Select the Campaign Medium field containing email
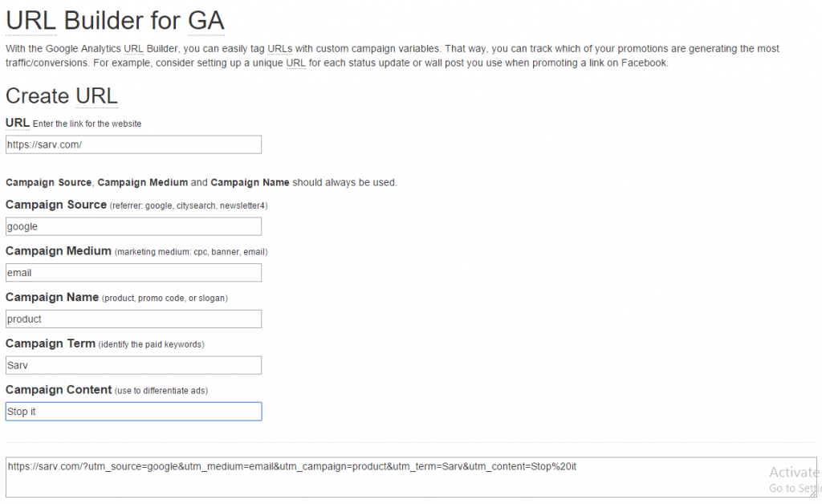The image size is (822, 504). (133, 273)
